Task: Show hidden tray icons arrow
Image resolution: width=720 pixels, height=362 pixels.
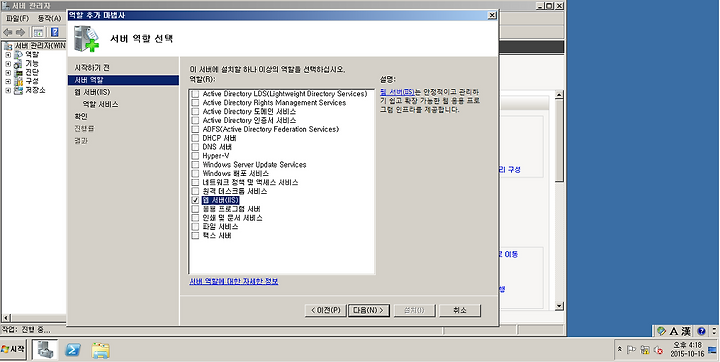Action: pos(620,350)
